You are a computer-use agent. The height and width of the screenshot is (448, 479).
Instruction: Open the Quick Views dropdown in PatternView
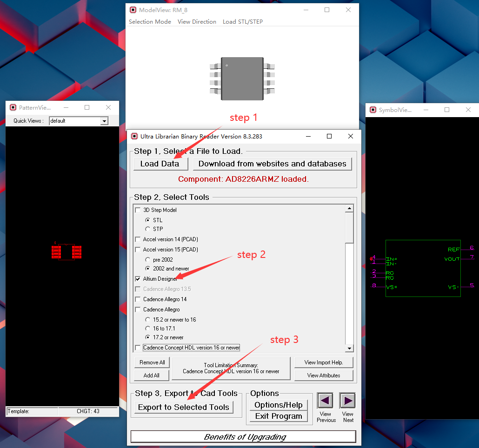coord(105,121)
